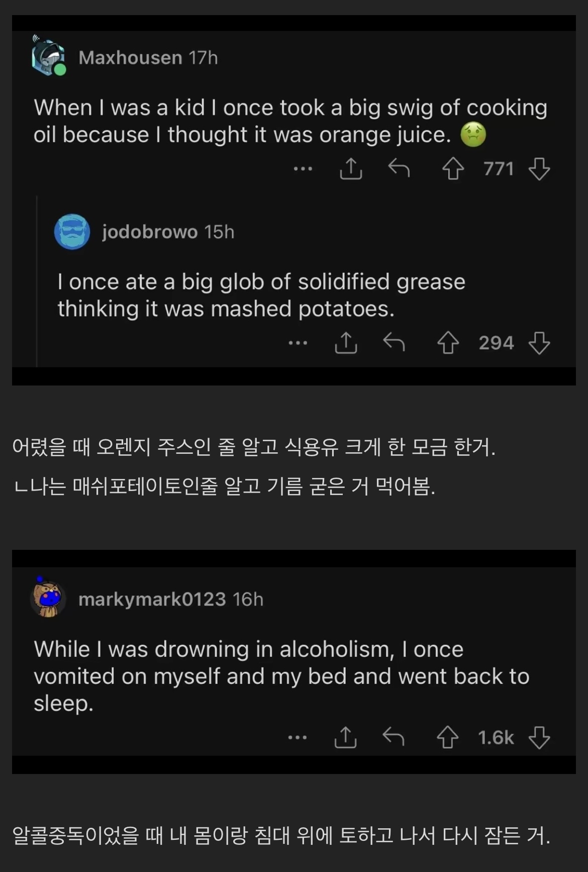Screen dimensions: 588x872
Task: Share Maxhousen's comment
Action: (351, 169)
